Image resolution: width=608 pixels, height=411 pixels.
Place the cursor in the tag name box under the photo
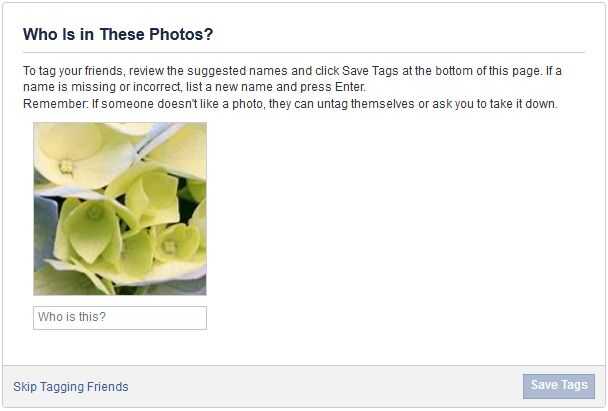click(x=120, y=318)
